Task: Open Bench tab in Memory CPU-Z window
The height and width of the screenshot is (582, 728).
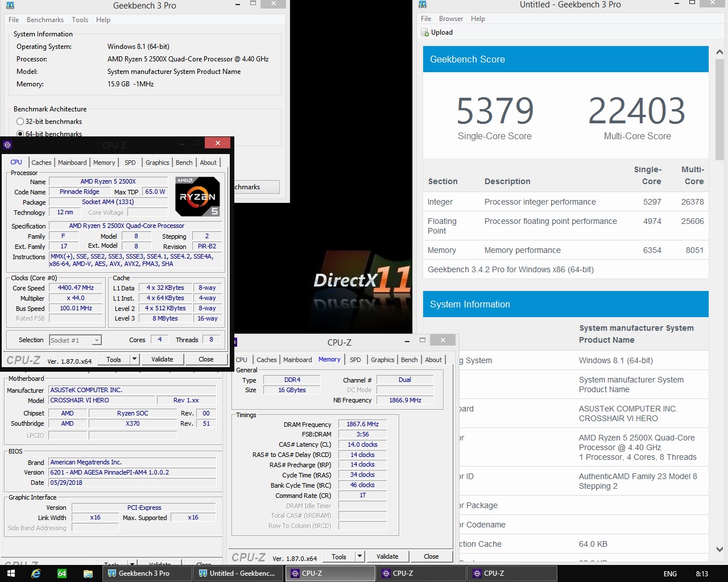Action: (409, 360)
